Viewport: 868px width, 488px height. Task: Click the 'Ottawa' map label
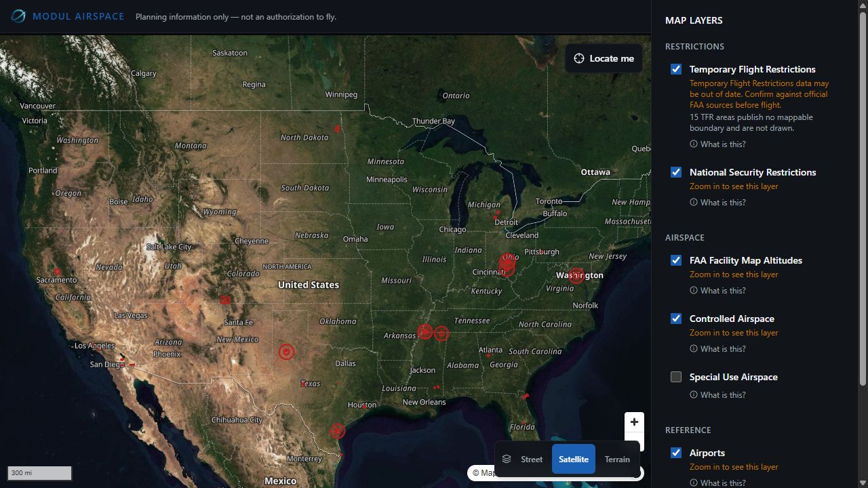point(595,172)
